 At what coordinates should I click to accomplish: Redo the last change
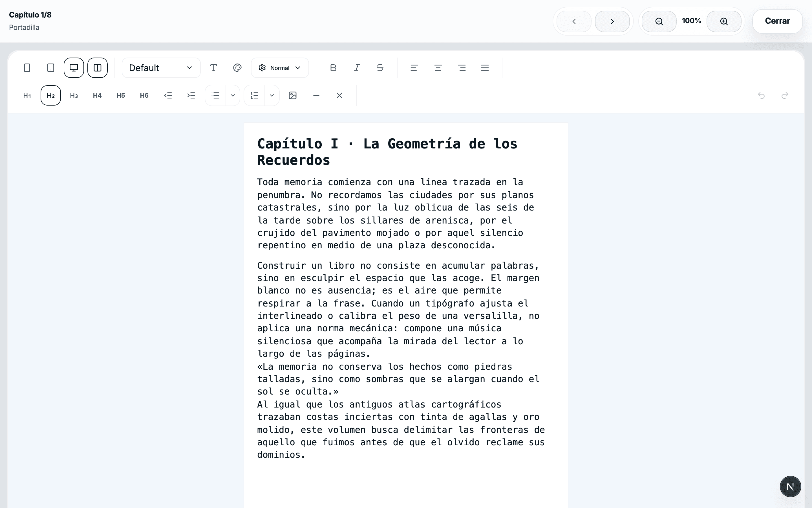point(785,95)
